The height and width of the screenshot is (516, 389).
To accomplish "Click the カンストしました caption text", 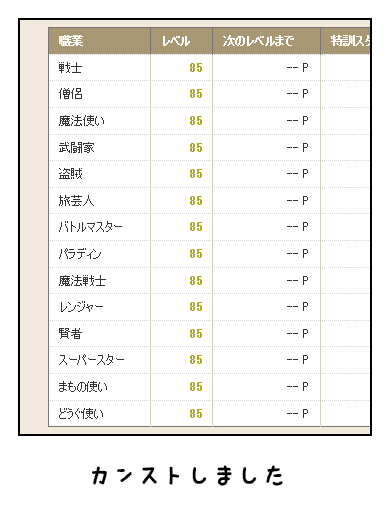I will [x=187, y=476].
